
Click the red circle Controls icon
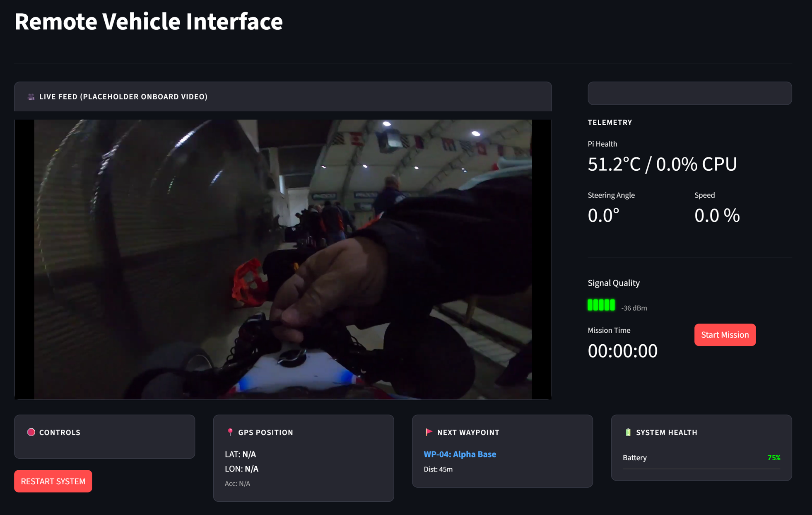point(31,432)
